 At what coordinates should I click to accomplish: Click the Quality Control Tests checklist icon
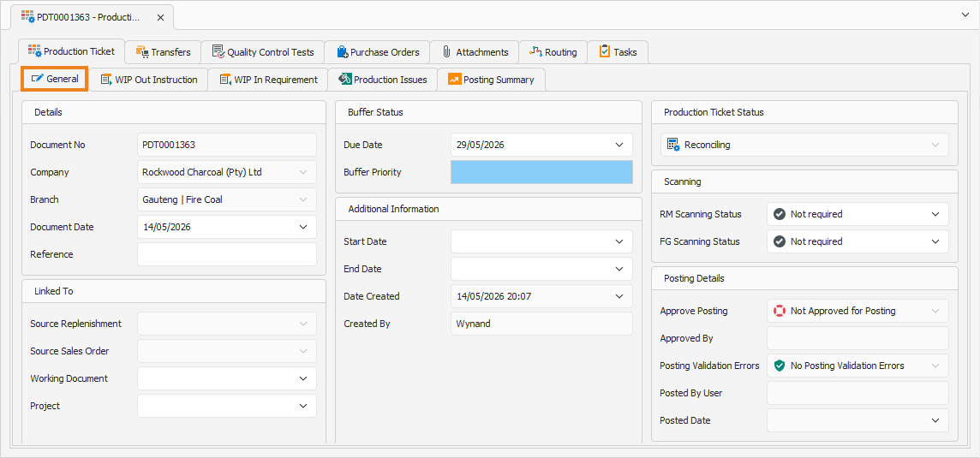click(218, 51)
